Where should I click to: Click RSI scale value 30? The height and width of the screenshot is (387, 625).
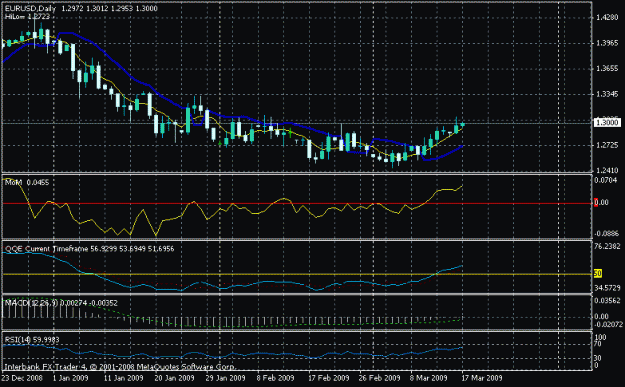(598, 358)
